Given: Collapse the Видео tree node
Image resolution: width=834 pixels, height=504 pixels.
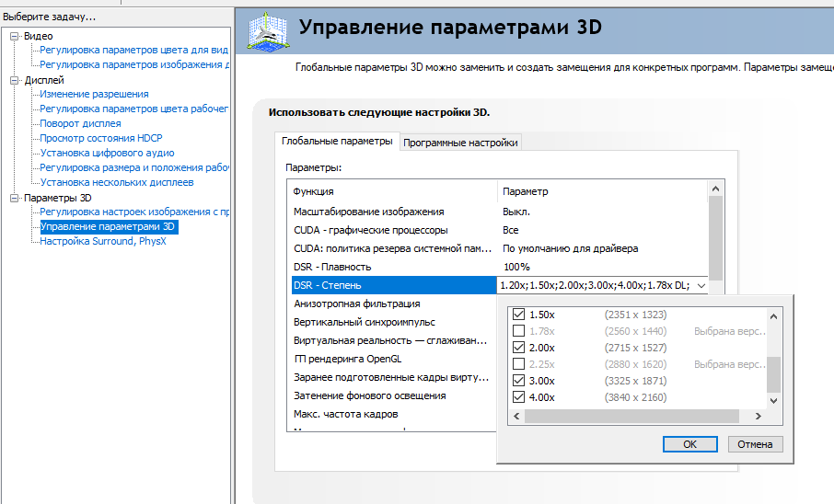Looking at the screenshot, I should pos(15,36).
